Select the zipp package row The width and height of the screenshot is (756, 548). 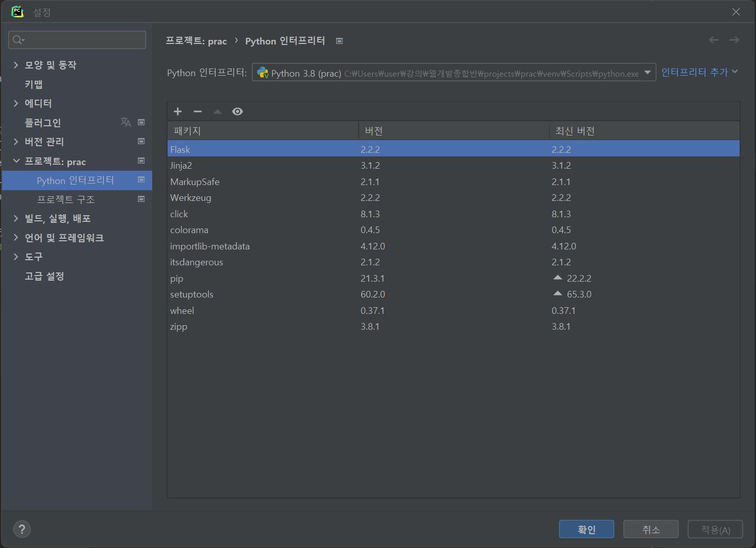click(454, 327)
